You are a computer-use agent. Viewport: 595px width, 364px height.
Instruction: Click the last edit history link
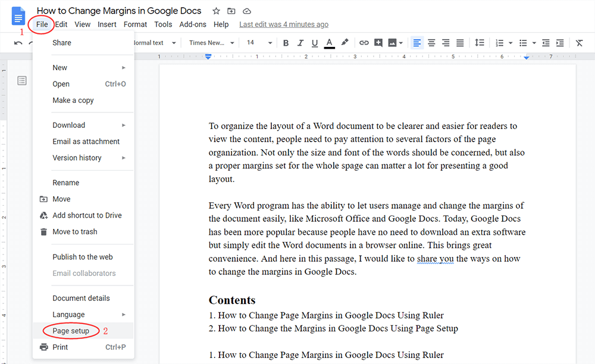[283, 24]
